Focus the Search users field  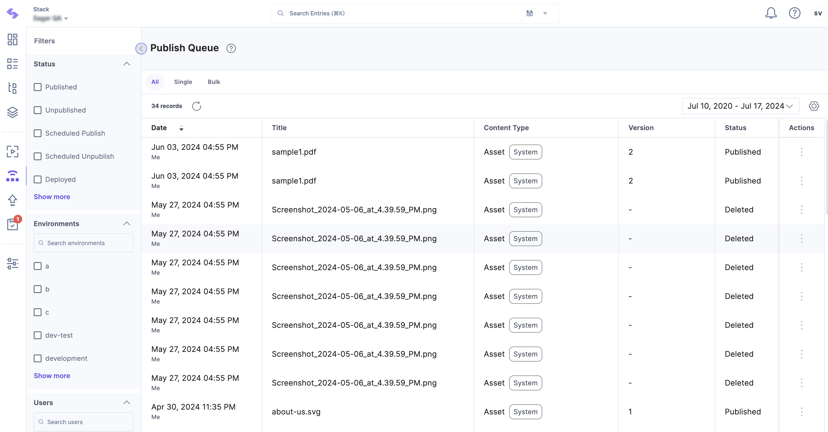(x=83, y=422)
